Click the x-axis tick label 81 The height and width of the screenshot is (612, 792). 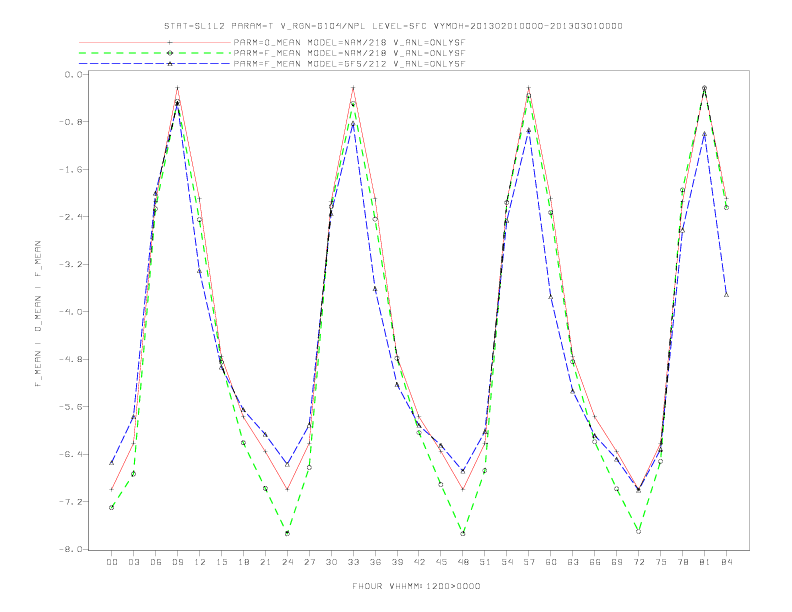(705, 562)
